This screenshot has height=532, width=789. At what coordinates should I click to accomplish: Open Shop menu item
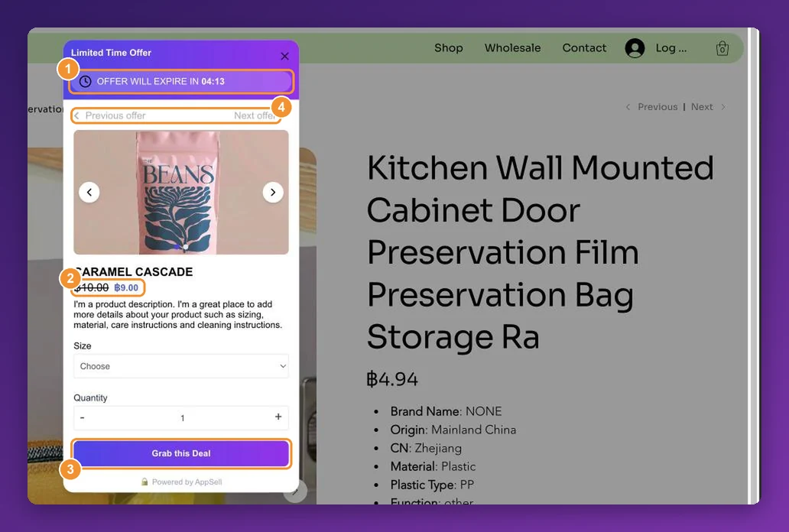coord(448,48)
